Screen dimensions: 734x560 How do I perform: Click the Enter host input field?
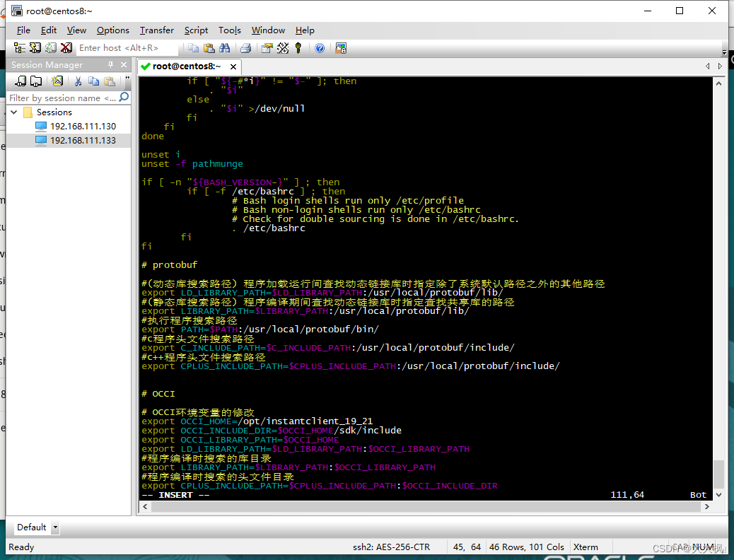pos(127,48)
